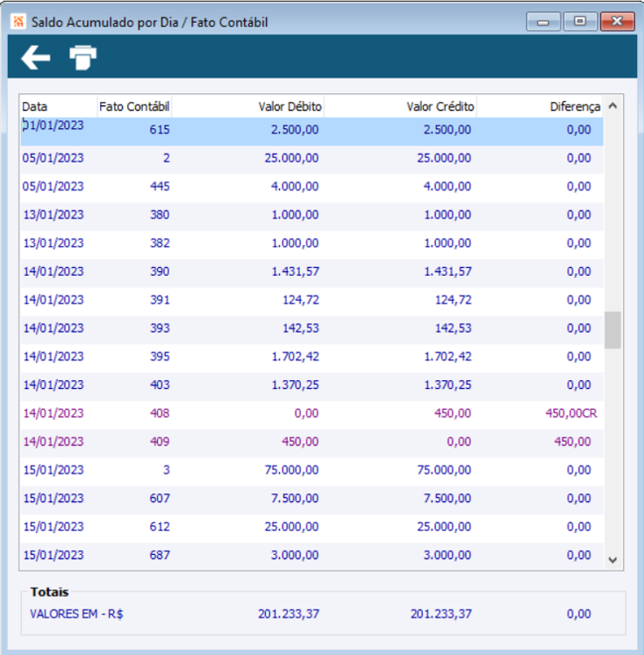Select fato contábil 3 cell
The height and width of the screenshot is (655, 644).
167,470
